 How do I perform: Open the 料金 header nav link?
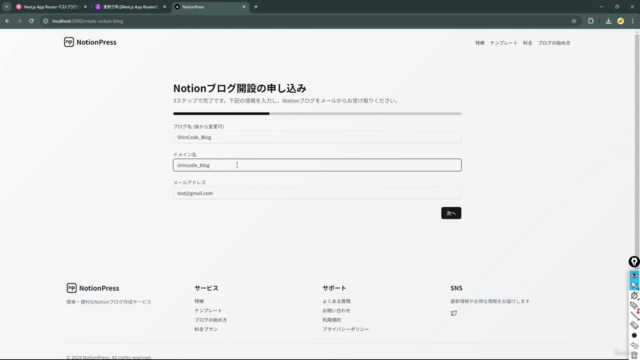tap(527, 43)
